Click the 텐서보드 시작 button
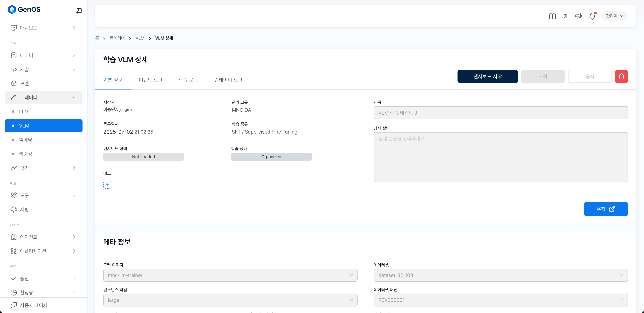This screenshot has width=644, height=313. pos(487,76)
